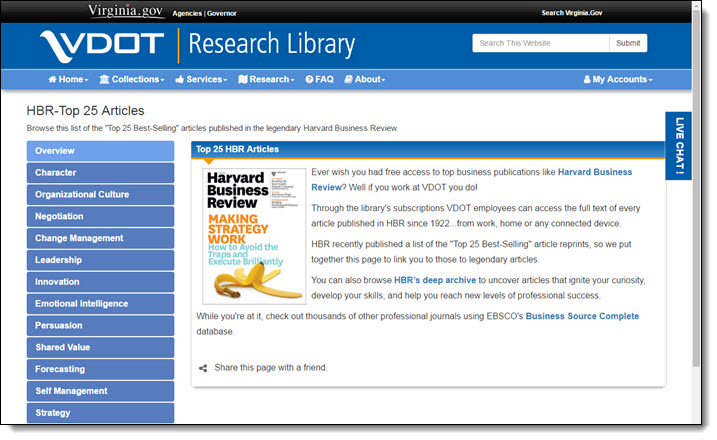Click the Search Virginia.Gov link
Viewport: 717px width, 440px height.
pos(572,13)
